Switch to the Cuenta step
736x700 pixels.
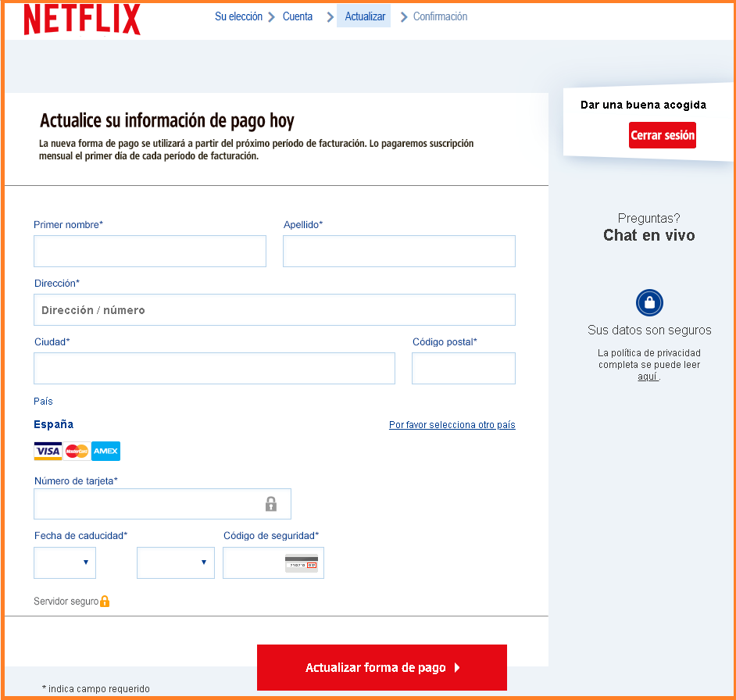pos(297,16)
